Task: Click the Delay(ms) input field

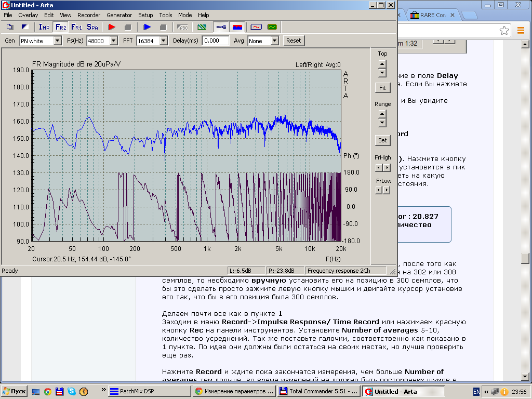Action: click(216, 41)
